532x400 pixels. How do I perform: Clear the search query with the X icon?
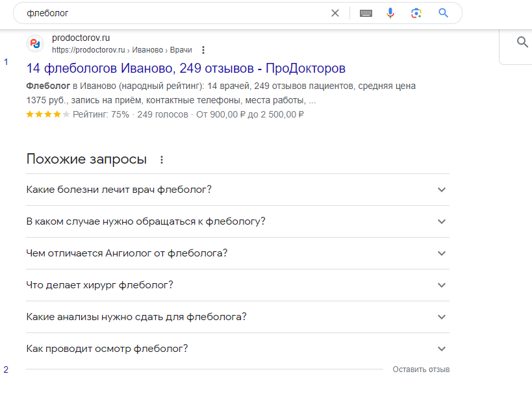335,13
